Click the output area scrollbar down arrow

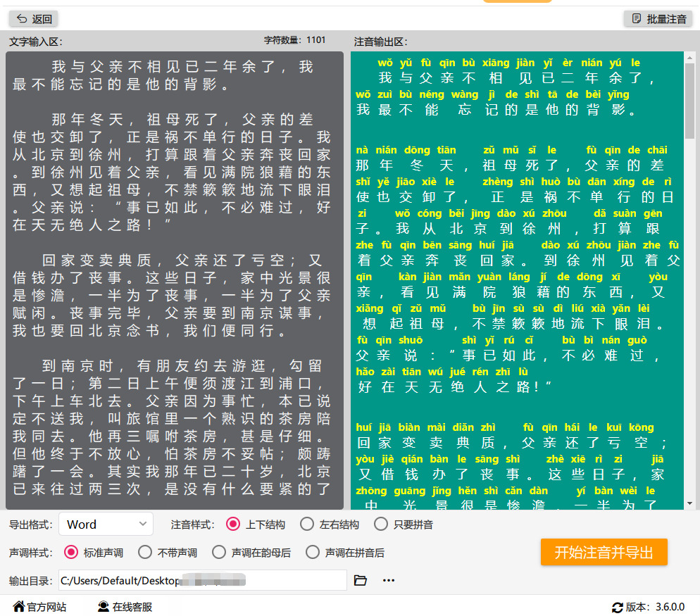coord(689,503)
